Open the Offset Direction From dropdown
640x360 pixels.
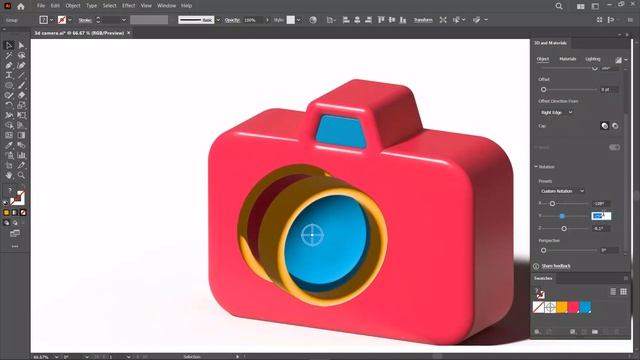coord(556,112)
